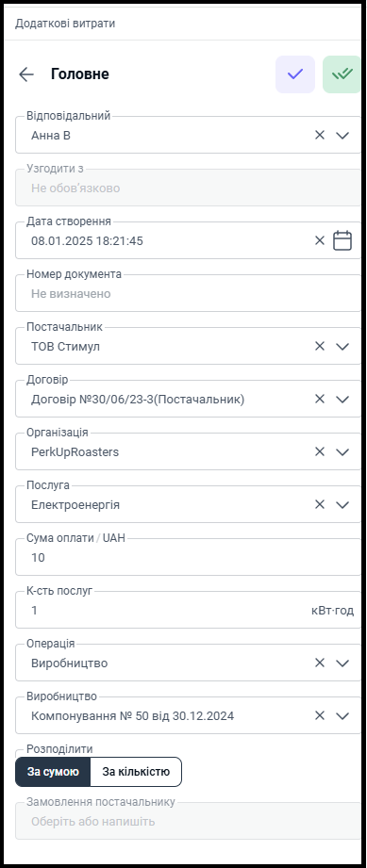
Task: Click into the Сума оплати / UAH field
Action: click(188, 557)
